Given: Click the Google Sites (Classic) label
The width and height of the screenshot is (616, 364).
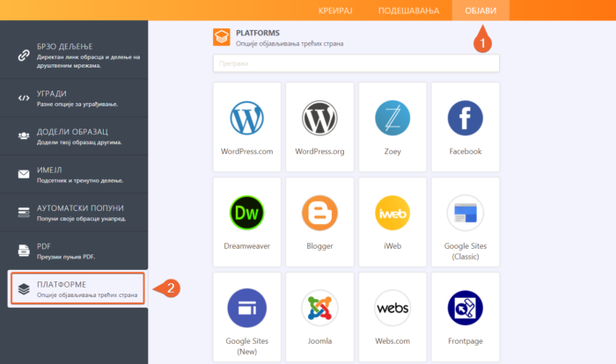Looking at the screenshot, I should point(466,251).
